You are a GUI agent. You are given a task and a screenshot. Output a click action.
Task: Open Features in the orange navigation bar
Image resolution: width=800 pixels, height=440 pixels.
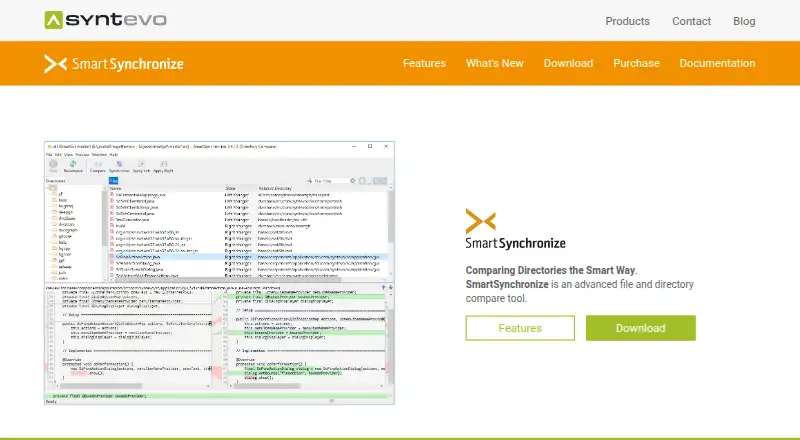(424, 63)
